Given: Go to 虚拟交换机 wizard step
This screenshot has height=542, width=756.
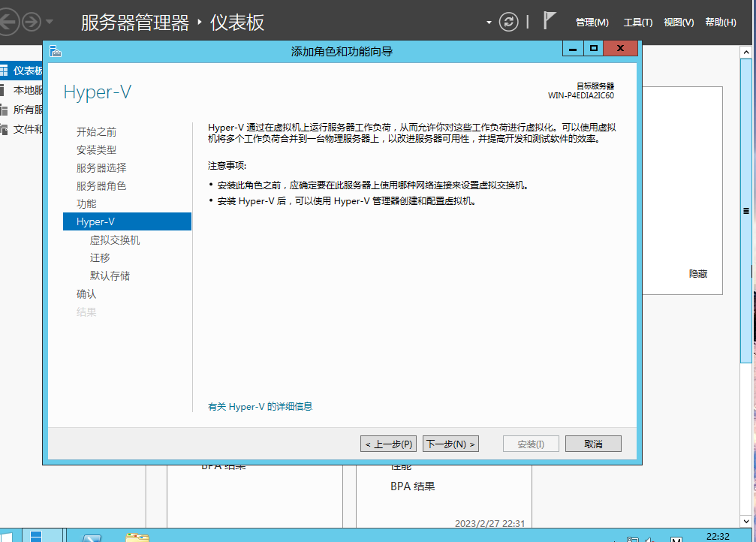Looking at the screenshot, I should (x=115, y=239).
